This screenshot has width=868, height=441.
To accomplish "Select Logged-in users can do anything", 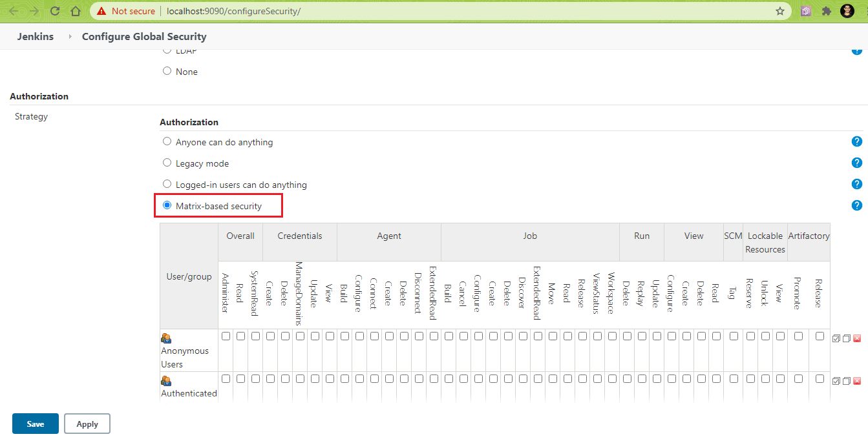I will coord(167,184).
